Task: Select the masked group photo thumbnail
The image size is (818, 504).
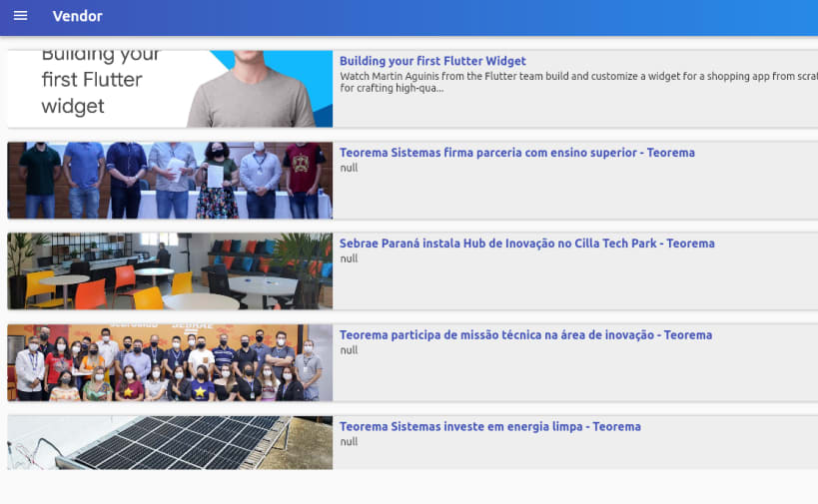Action: click(x=170, y=362)
